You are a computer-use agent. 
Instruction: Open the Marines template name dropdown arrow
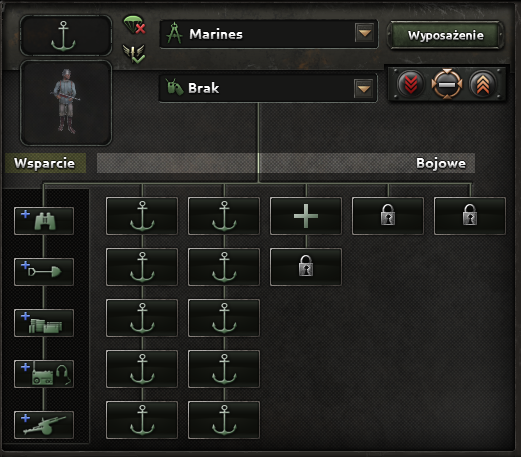click(x=365, y=33)
